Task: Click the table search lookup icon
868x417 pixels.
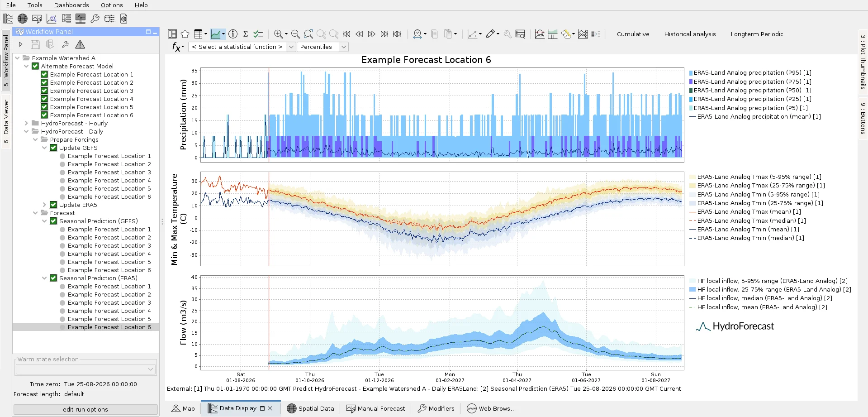Action: point(520,34)
